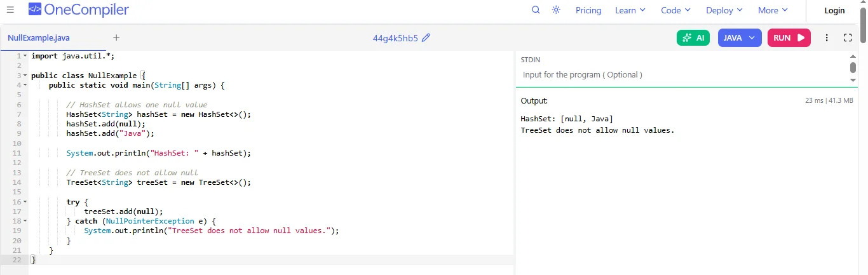Click the 'hashSet.add(null);' code line
Image resolution: width=868 pixels, height=275 pixels.
[106, 124]
